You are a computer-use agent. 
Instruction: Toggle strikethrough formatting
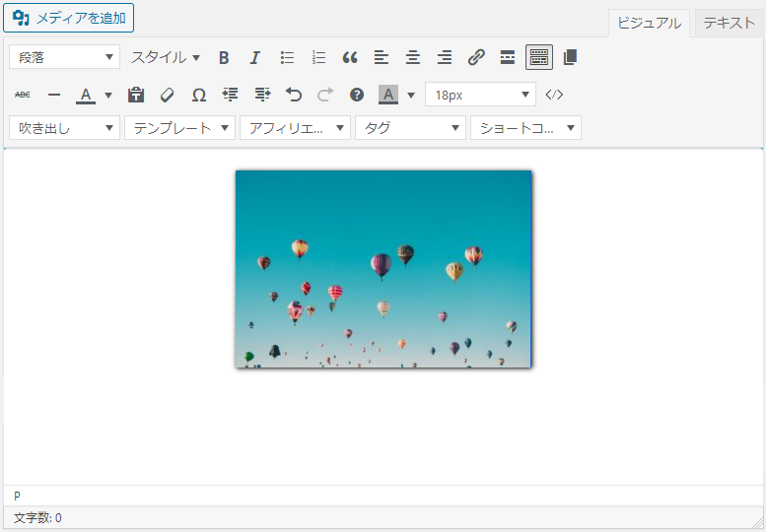point(23,96)
